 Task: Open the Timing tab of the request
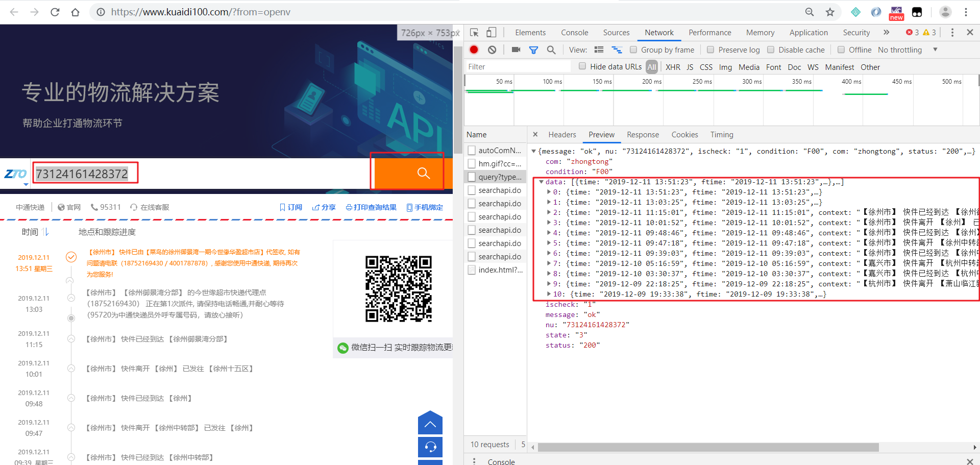tap(722, 134)
